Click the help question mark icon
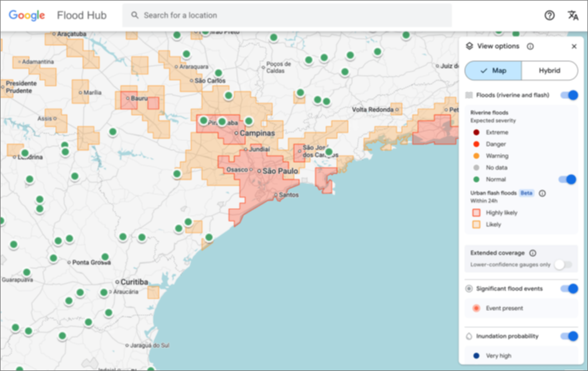588x371 pixels. click(549, 15)
